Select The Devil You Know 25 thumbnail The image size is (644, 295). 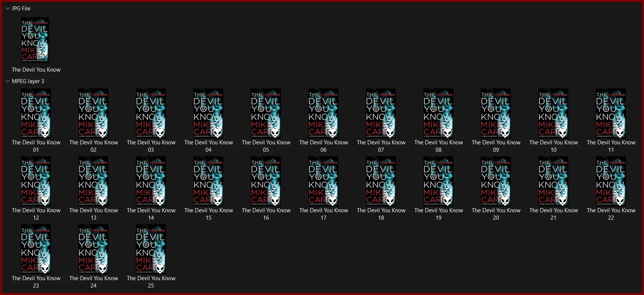point(151,249)
